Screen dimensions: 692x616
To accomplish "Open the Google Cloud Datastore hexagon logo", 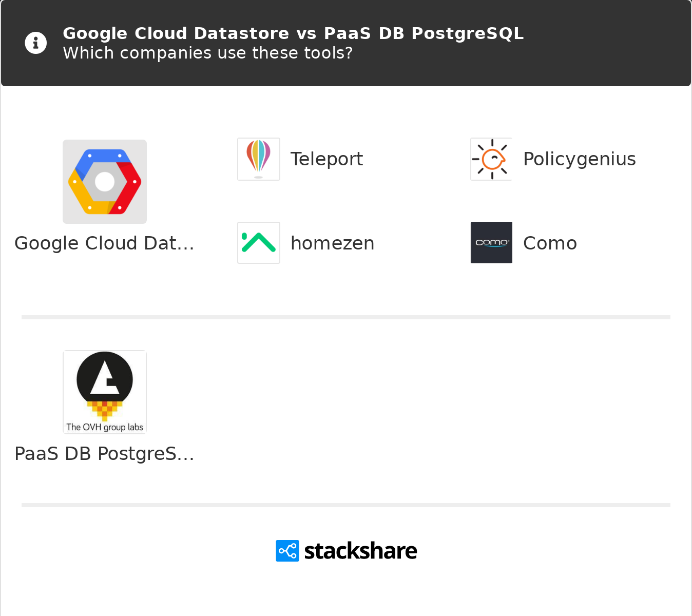I will click(105, 182).
